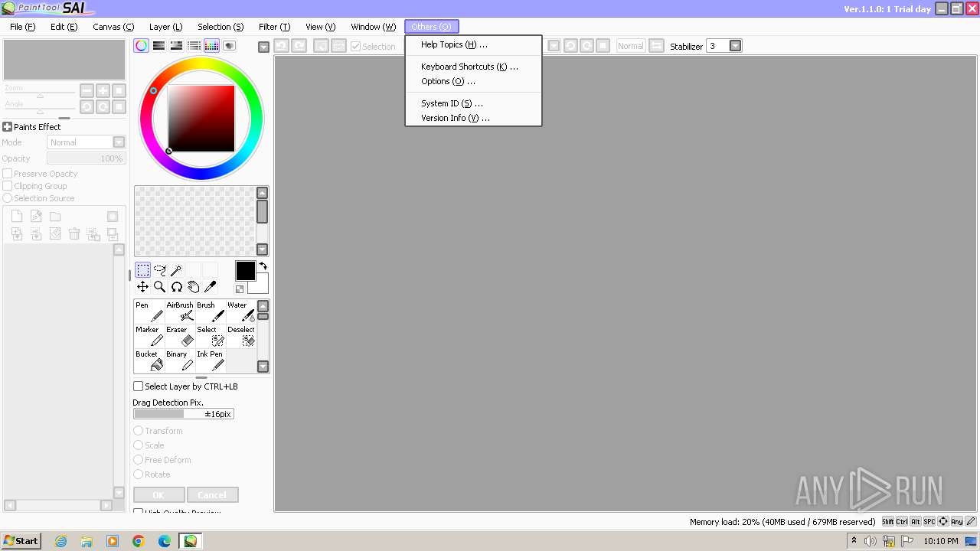The image size is (980, 551).
Task: Choose the Brush tool
Action: (211, 311)
